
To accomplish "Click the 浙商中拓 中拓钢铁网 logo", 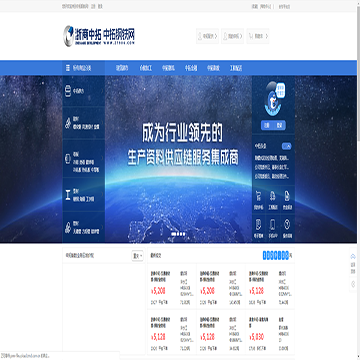I will pos(99,36).
